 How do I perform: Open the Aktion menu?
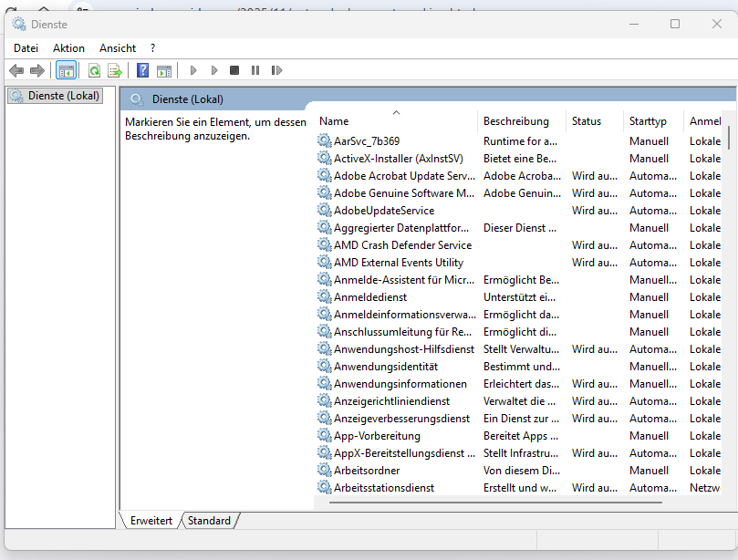68,48
